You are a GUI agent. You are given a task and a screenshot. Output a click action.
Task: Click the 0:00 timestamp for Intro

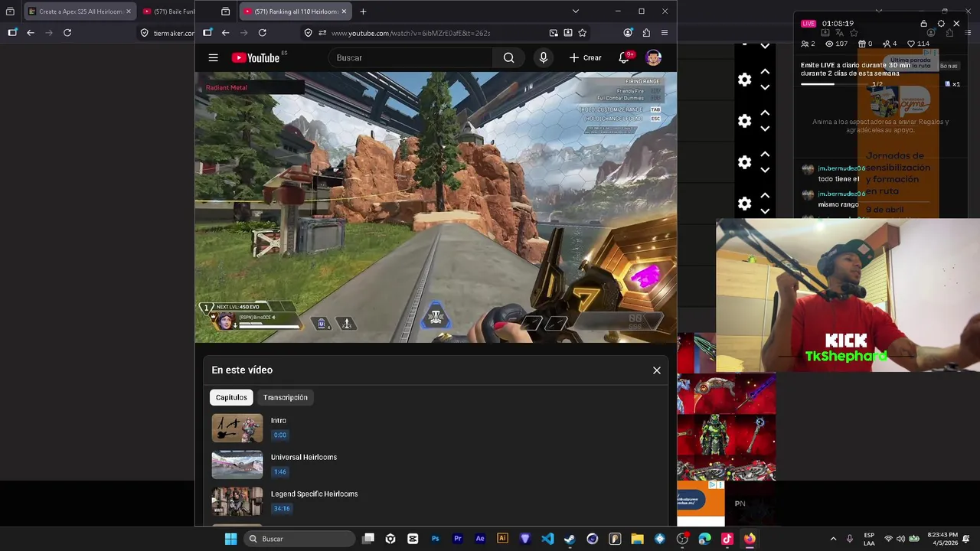(x=280, y=435)
